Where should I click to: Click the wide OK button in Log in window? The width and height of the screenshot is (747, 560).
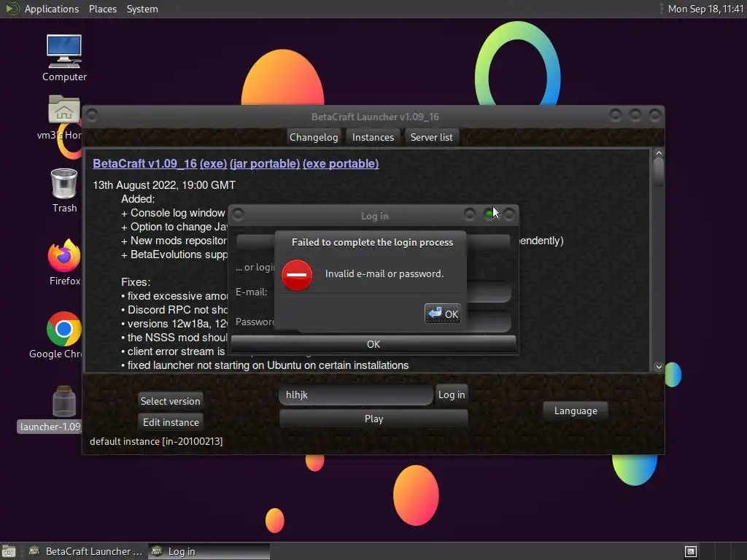pyautogui.click(x=373, y=344)
